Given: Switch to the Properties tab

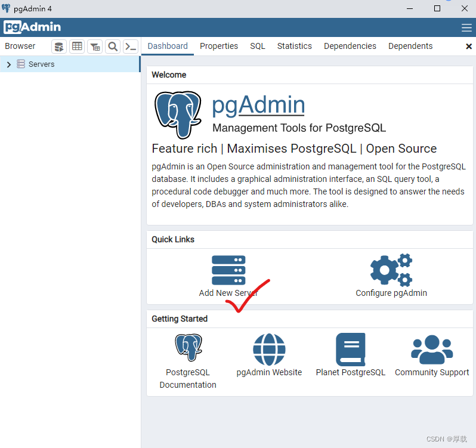Looking at the screenshot, I should 219,46.
